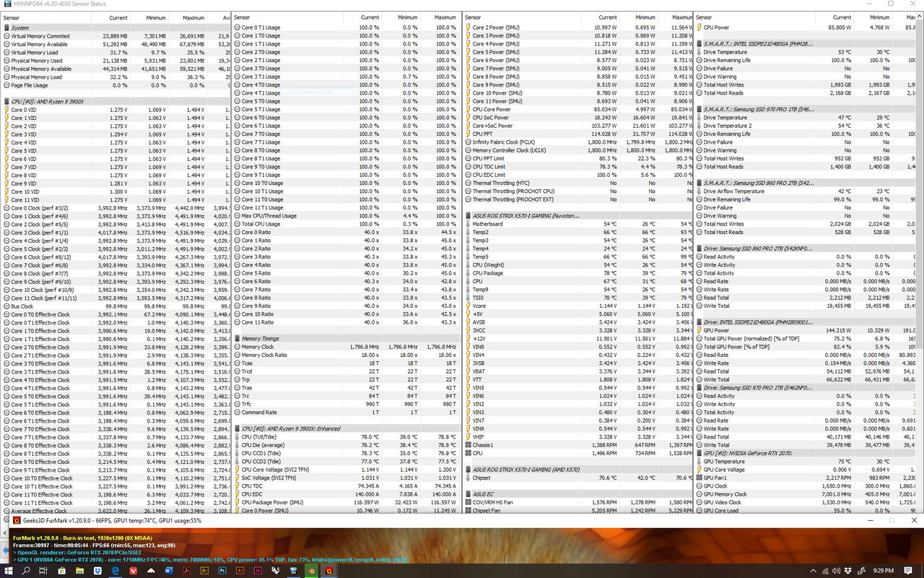Screen dimensions: 924x578
Task: Select the Chassis1 fan row
Action: 577,444
